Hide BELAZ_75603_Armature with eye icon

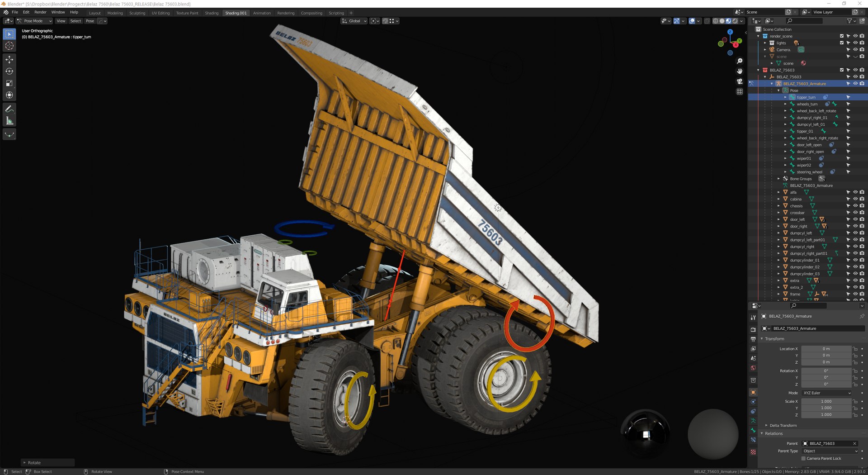tap(855, 84)
